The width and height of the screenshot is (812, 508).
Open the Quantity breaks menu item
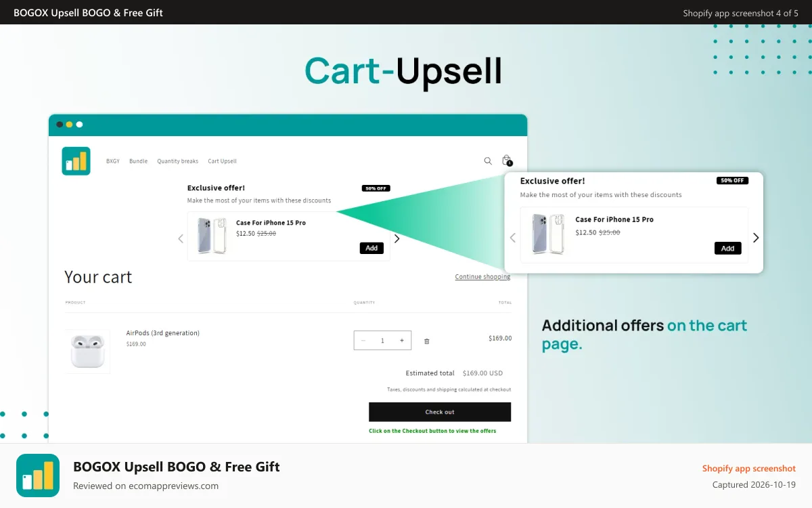point(178,161)
